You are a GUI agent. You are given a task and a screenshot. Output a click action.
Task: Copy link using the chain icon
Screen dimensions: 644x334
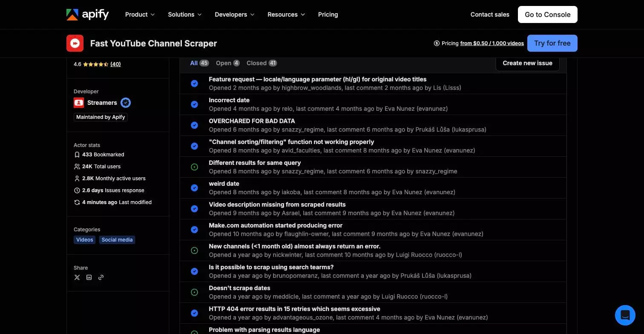[101, 277]
